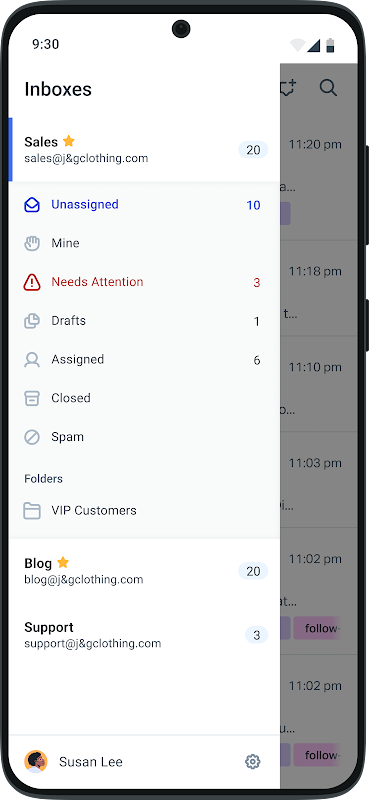Click the Sales unread count badge
Image resolution: width=369 pixels, height=800 pixels.
[x=253, y=150]
